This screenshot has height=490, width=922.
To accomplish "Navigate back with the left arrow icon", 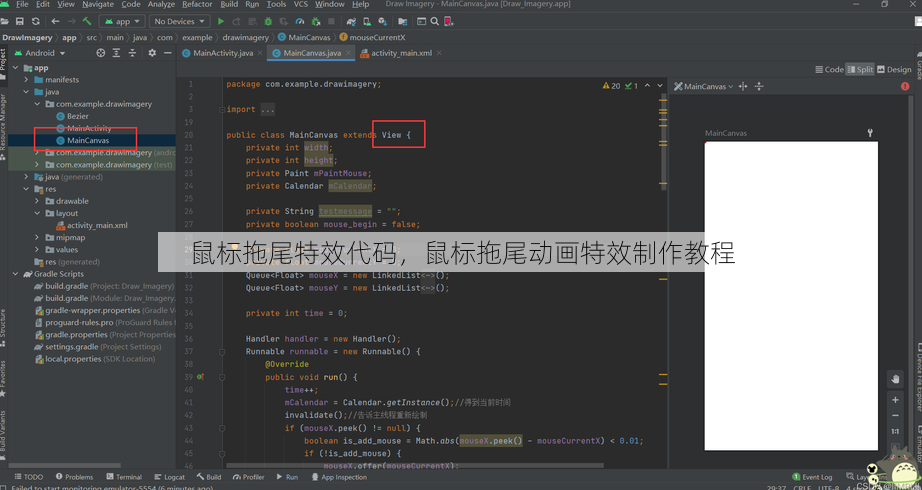I will pyautogui.click(x=55, y=21).
